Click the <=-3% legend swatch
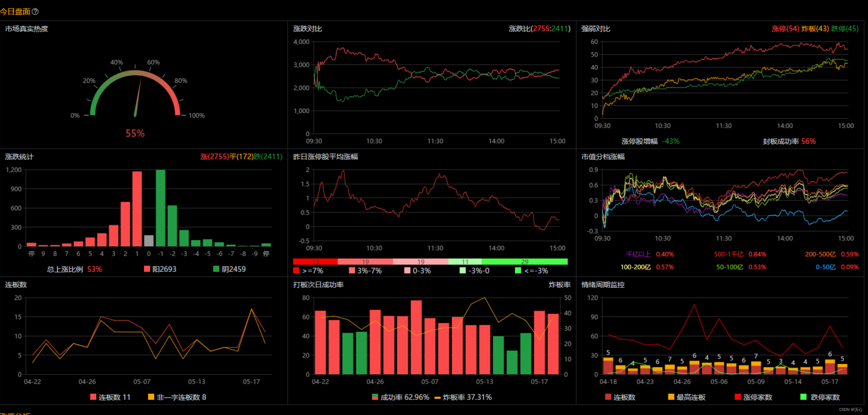868x415 pixels. click(x=518, y=271)
